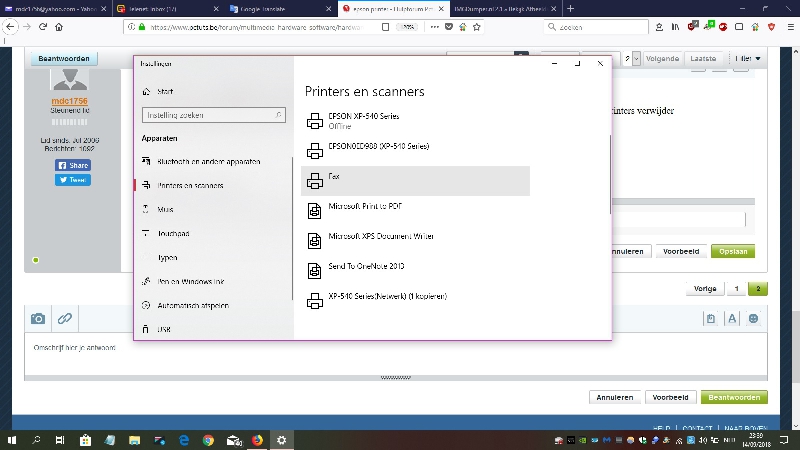The height and width of the screenshot is (450, 800).
Task: Click the Facebook Share button
Action: 73,165
